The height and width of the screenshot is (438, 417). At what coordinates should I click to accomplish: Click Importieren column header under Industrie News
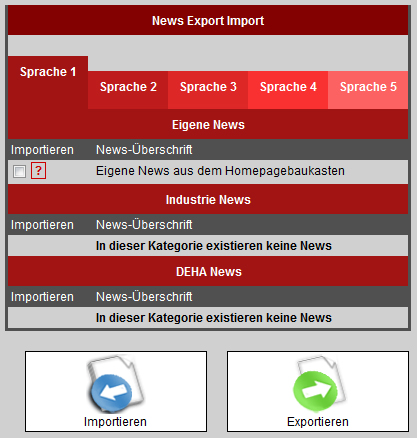click(42, 225)
